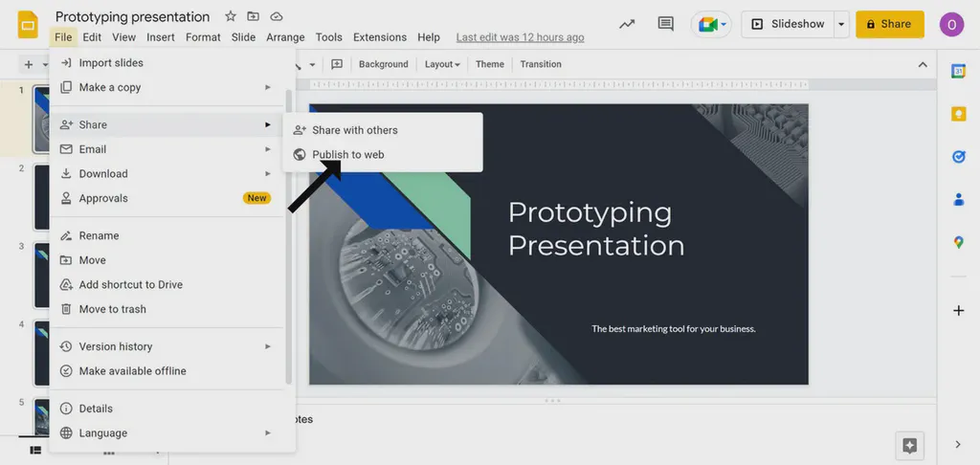Open the comment history icon
The width and height of the screenshot is (980, 465).
pos(666,24)
